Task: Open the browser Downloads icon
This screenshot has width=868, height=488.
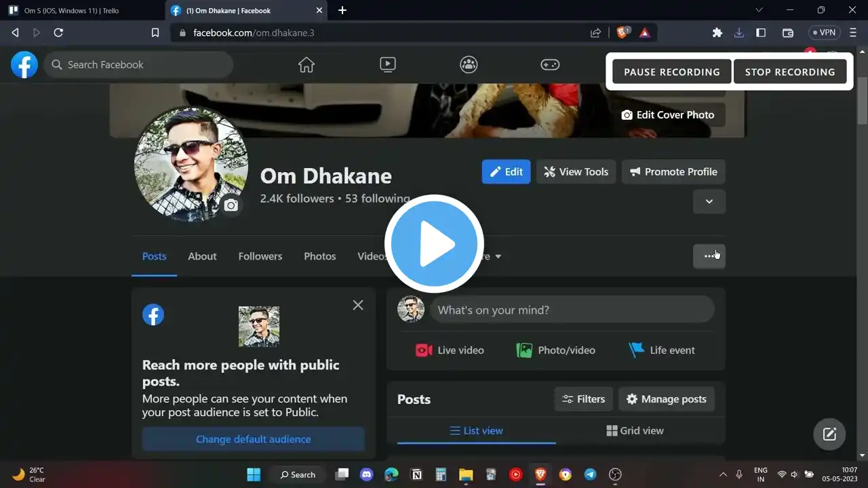Action: (x=739, y=33)
